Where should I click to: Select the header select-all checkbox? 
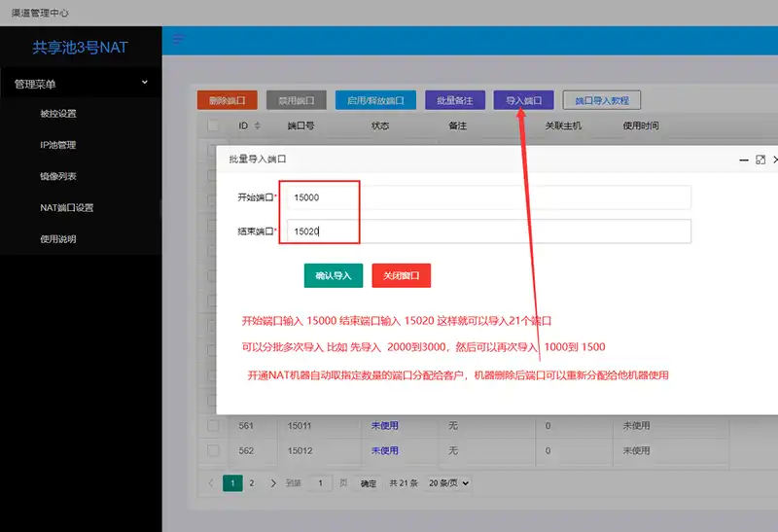tap(213, 125)
